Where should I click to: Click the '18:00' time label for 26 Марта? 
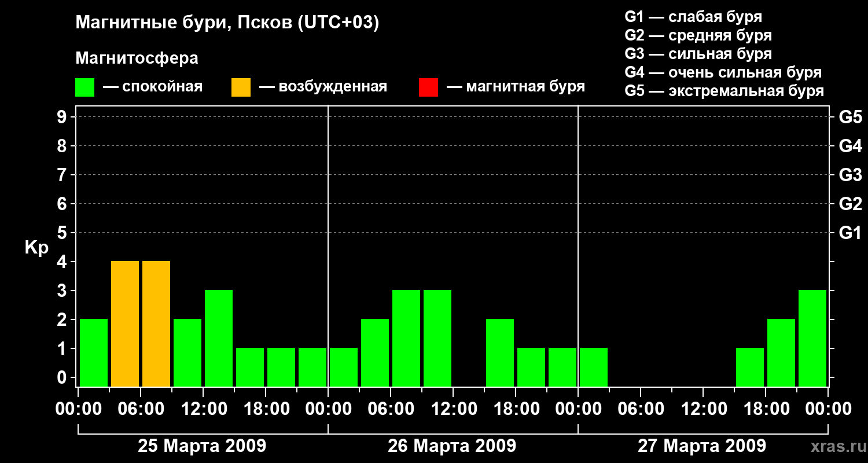pyautogui.click(x=516, y=409)
